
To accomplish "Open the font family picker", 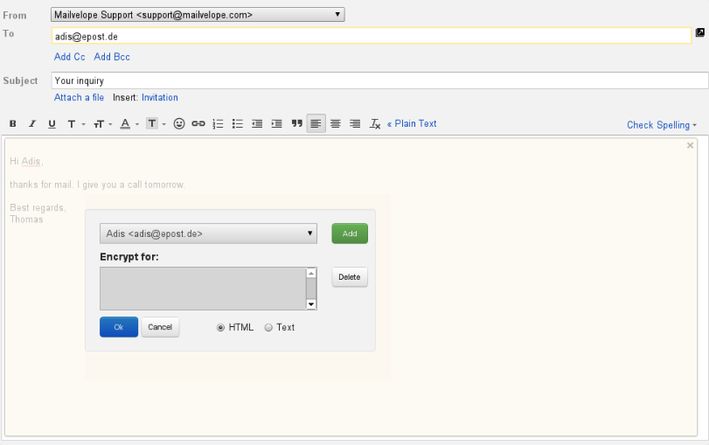I will click(x=76, y=123).
